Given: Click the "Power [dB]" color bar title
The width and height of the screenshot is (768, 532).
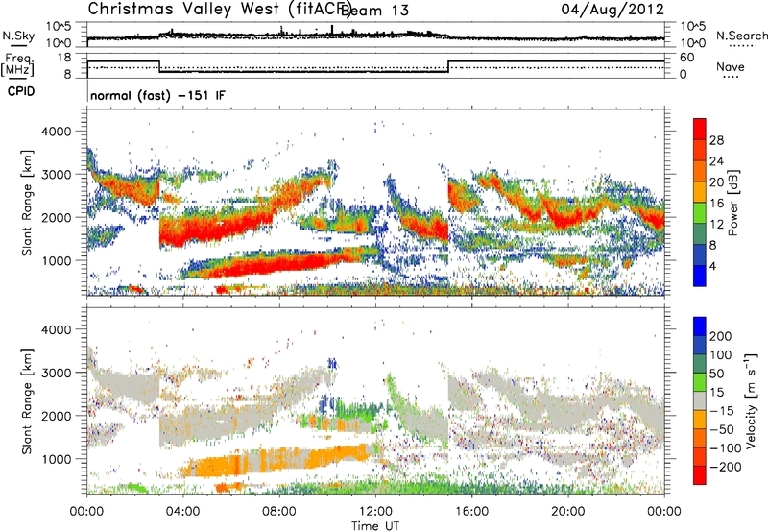Looking at the screenshot, I should point(732,203).
